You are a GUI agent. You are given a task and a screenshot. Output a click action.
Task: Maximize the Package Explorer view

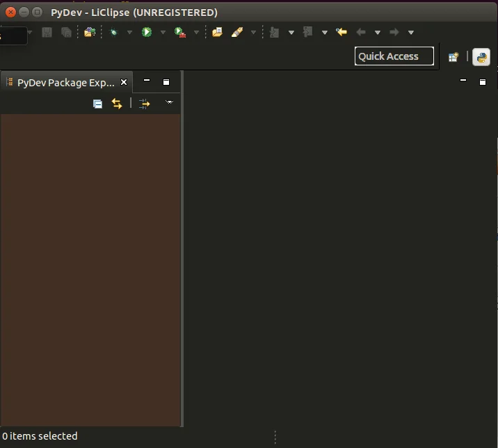tap(166, 82)
